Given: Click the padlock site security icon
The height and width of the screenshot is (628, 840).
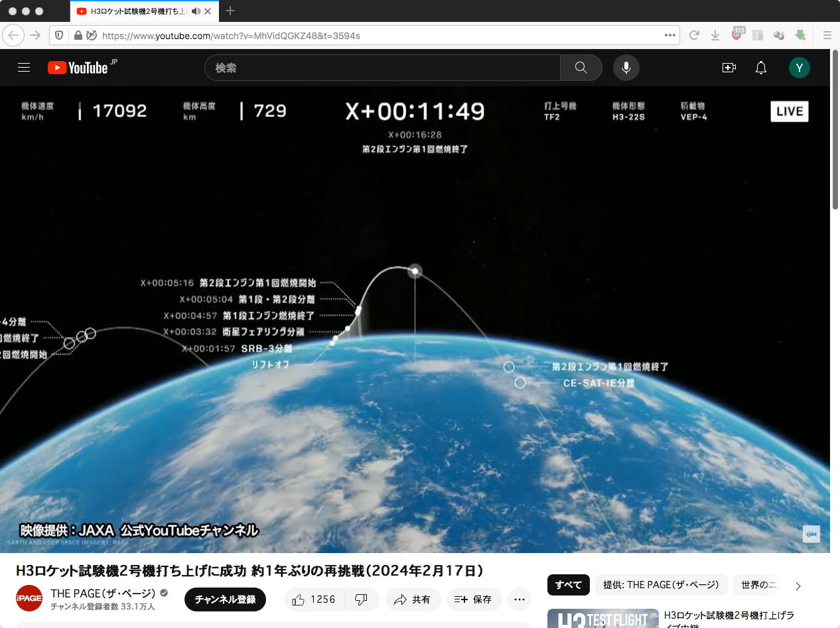Looking at the screenshot, I should (78, 35).
